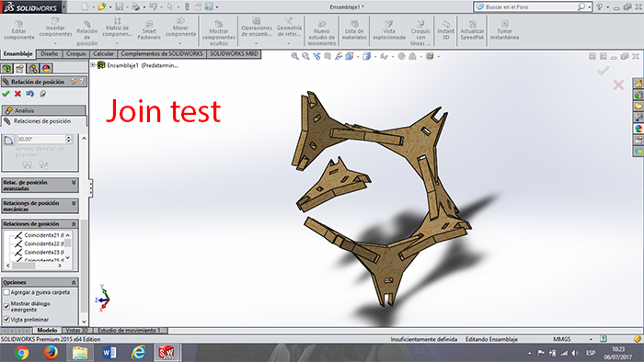Open Smart Fasteners tool
Viewport: 644px width, 362px height.
coord(149,30)
